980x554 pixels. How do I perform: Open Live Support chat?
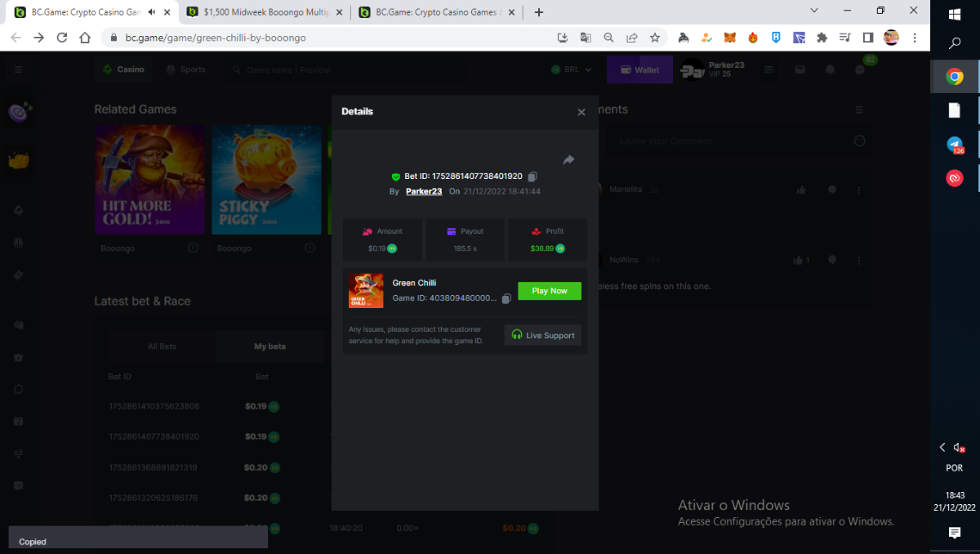pos(543,335)
